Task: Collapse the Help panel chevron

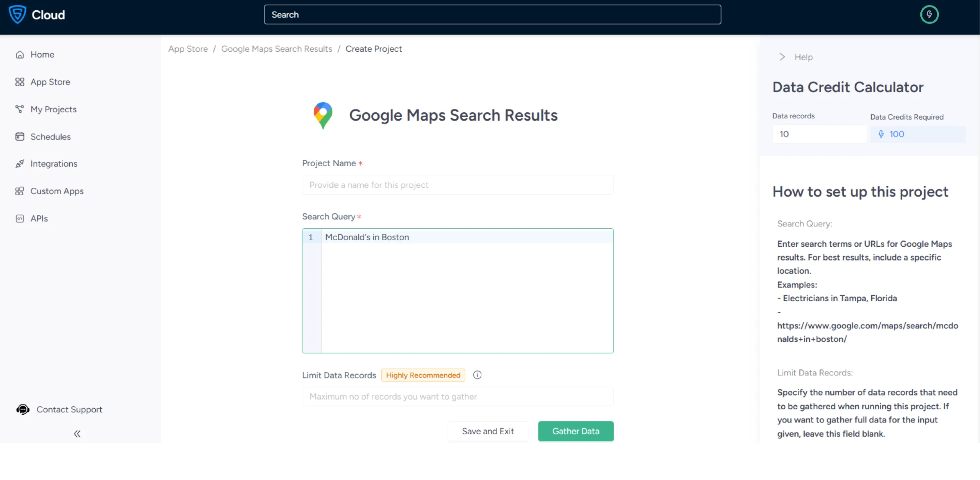Action: pos(782,57)
